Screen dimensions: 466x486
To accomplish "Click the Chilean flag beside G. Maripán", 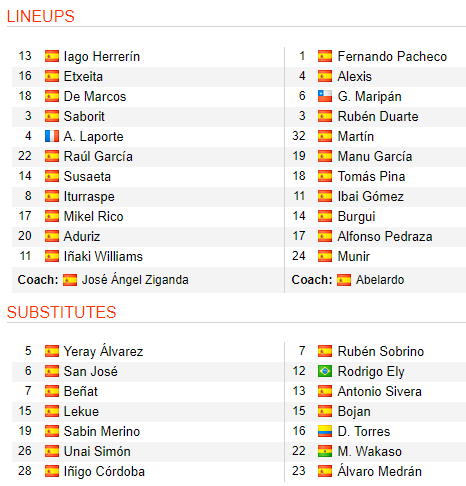I will tap(325, 96).
